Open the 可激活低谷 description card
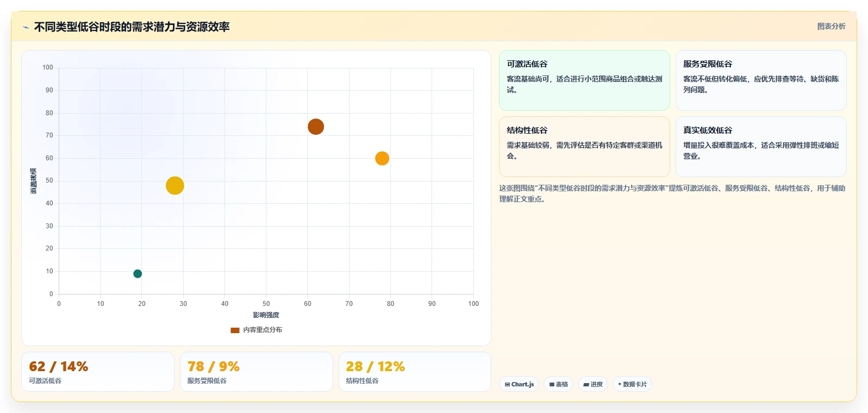The width and height of the screenshot is (868, 413). (584, 80)
